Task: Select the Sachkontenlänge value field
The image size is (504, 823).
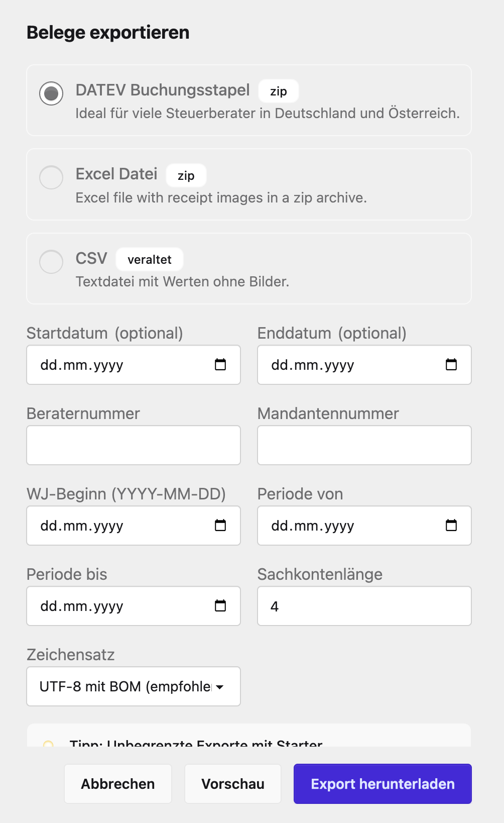Action: [x=364, y=606]
